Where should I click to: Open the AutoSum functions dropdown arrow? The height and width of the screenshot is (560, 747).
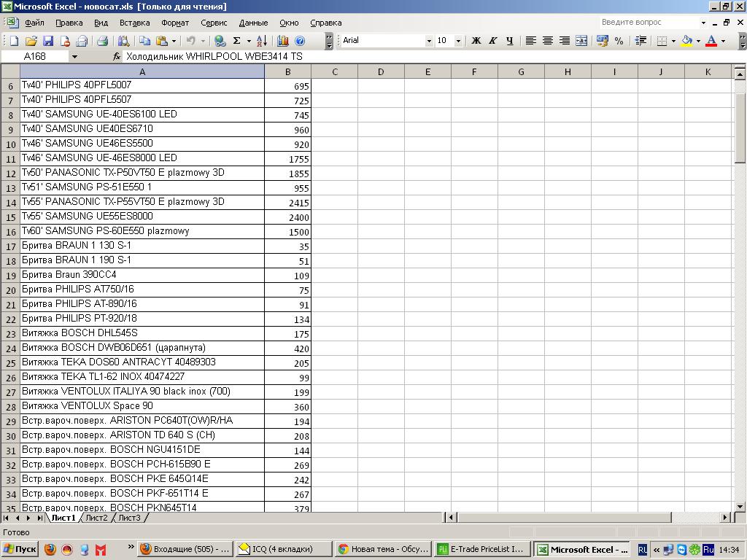[x=249, y=41]
